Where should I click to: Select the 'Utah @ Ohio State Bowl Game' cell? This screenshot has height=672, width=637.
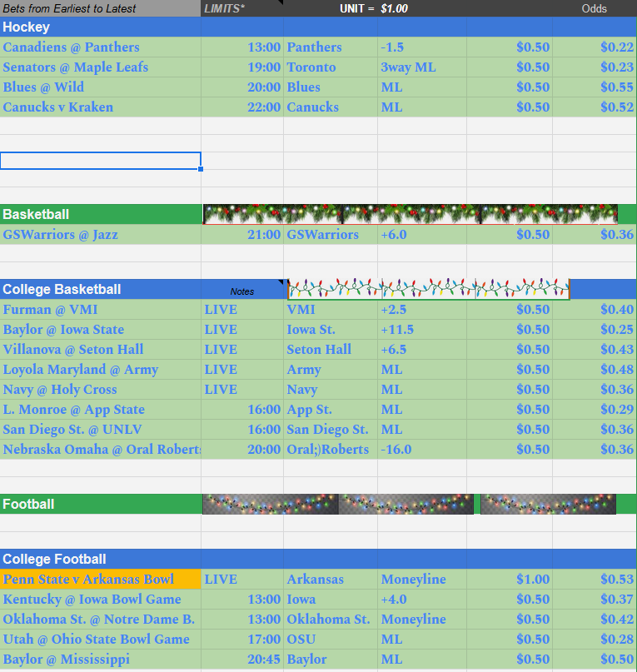click(x=100, y=639)
